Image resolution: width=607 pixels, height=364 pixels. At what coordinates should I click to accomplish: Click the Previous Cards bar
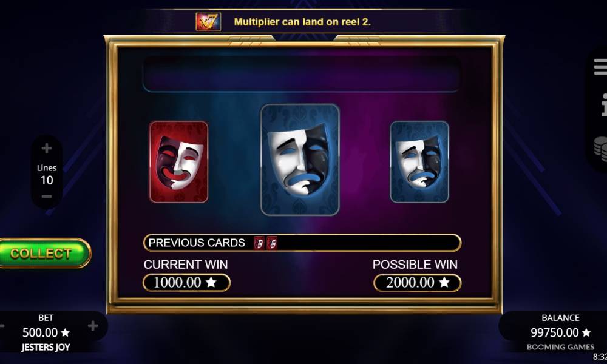302,243
